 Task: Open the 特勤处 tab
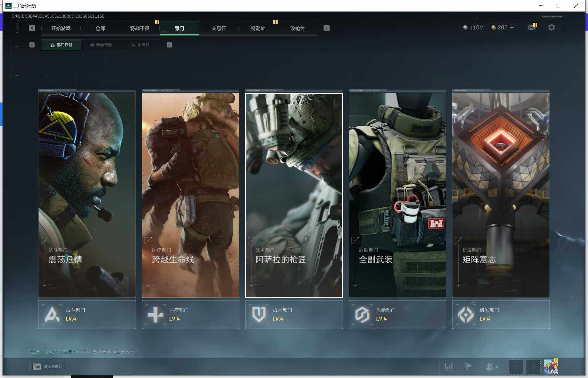[x=258, y=28]
